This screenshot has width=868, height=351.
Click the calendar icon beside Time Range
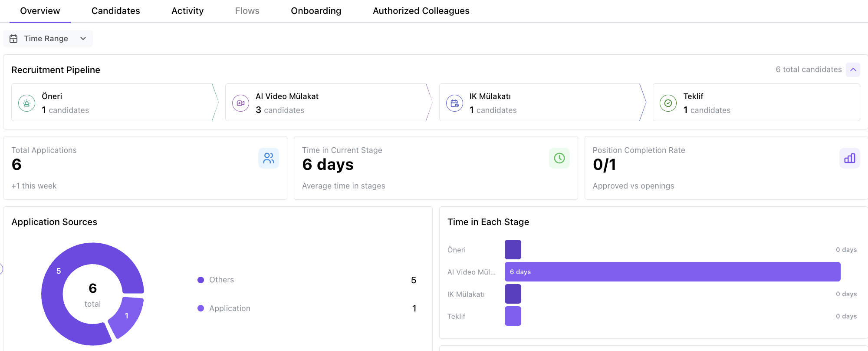pos(14,39)
